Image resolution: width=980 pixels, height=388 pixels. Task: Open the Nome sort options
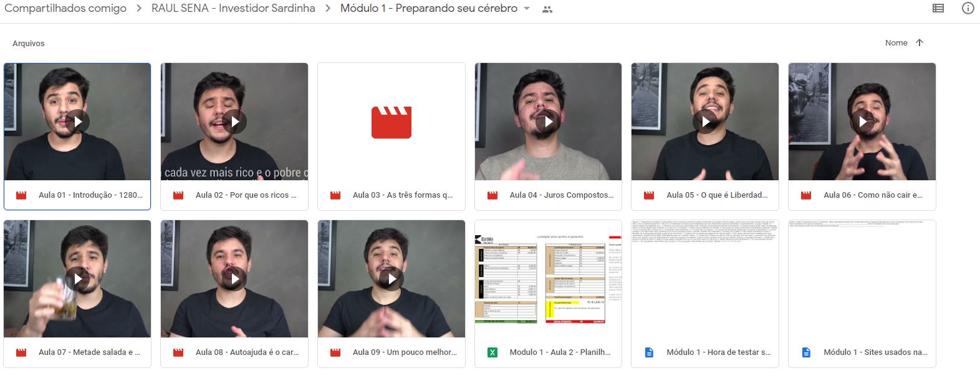[896, 43]
